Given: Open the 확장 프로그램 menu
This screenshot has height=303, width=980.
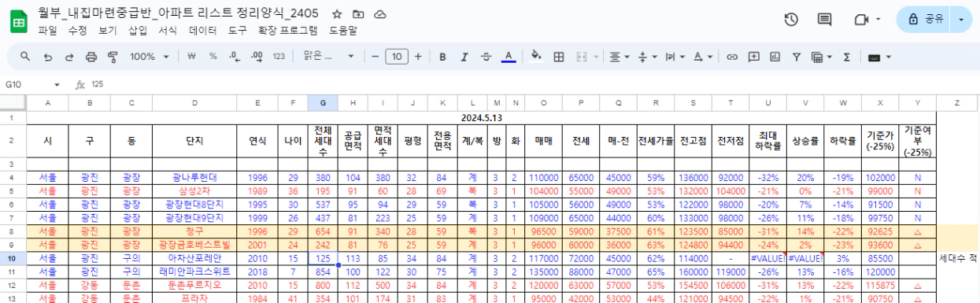Looking at the screenshot, I should [x=288, y=31].
